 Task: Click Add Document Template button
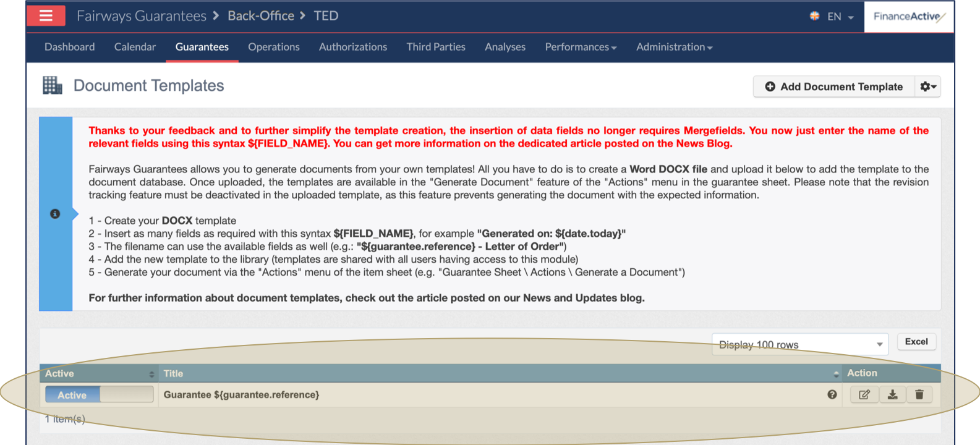pyautogui.click(x=833, y=87)
